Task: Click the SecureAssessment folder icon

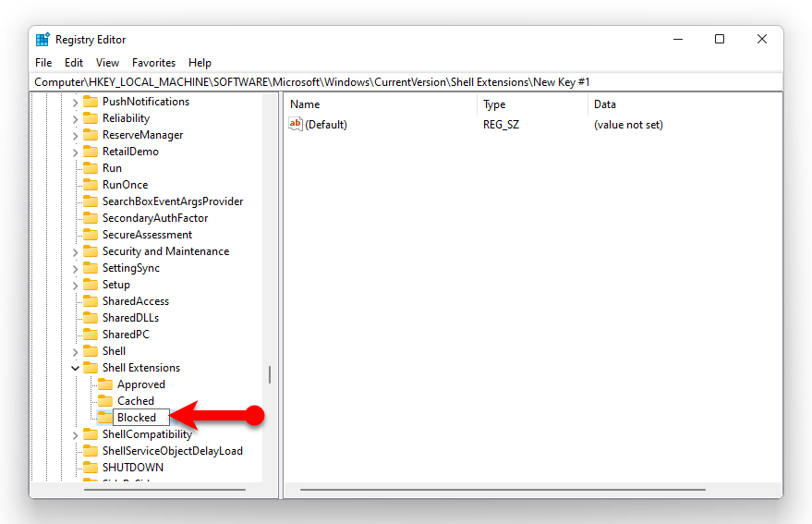Action: pyautogui.click(x=91, y=234)
